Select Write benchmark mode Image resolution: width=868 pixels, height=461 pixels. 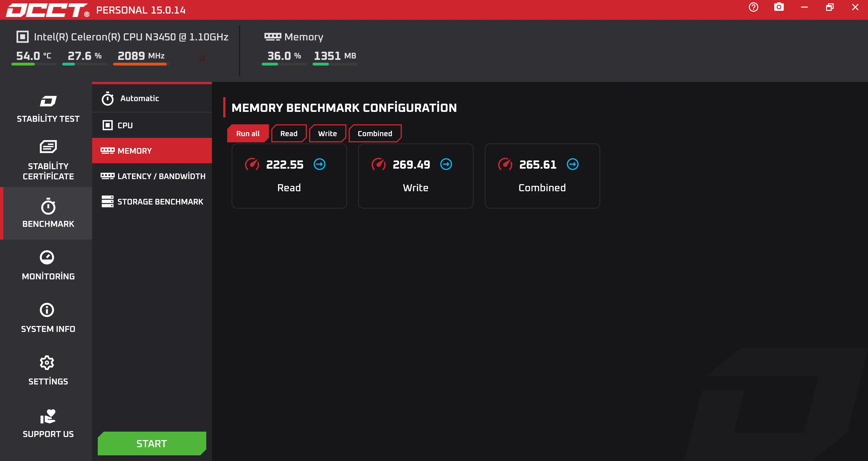[x=327, y=133]
